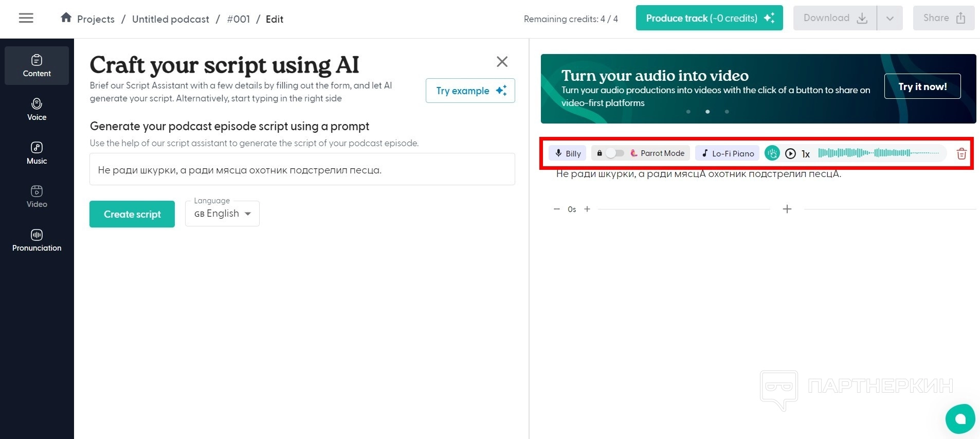Open the Video sidebar panel
Image resolution: width=980 pixels, height=439 pixels.
pyautogui.click(x=37, y=197)
